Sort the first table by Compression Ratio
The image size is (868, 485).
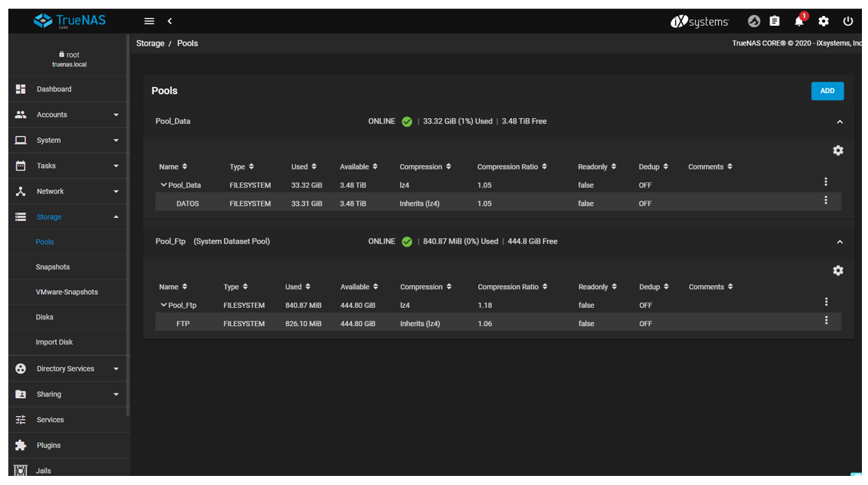pos(512,166)
